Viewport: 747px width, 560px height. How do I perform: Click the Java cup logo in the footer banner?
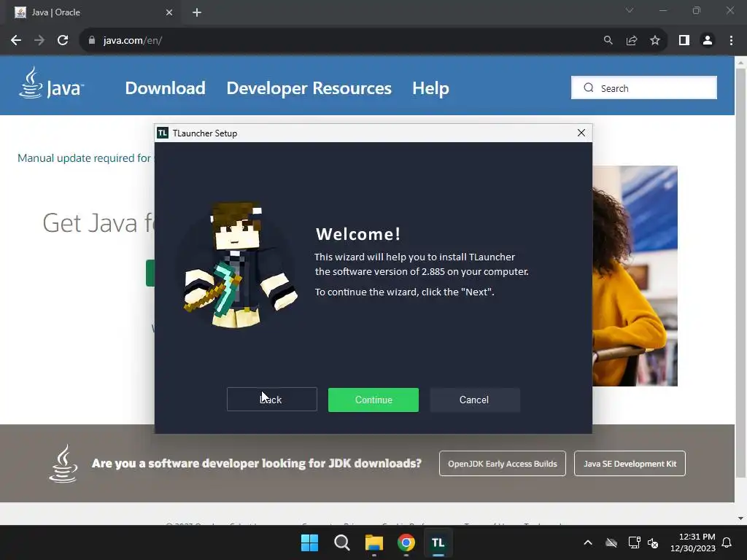(x=63, y=463)
